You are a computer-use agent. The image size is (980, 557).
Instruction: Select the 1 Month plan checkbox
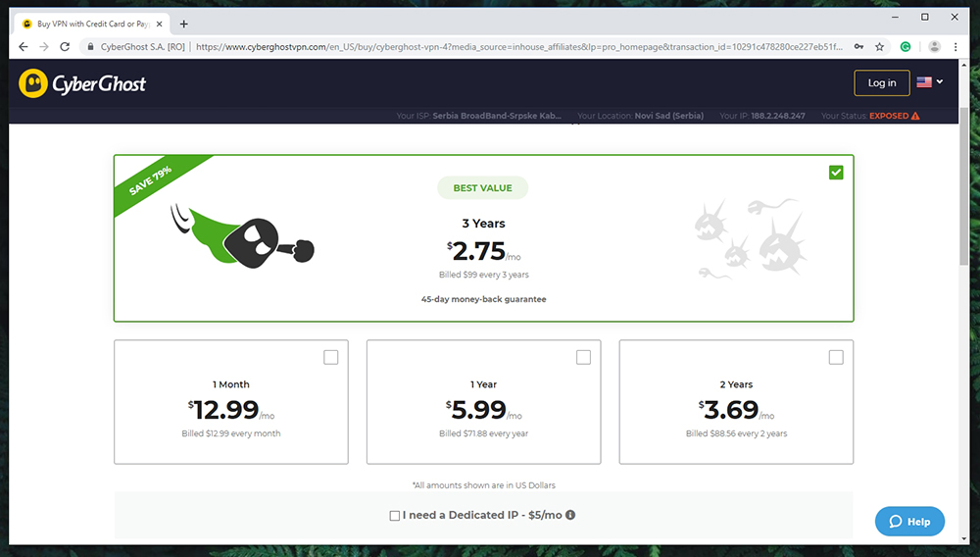(x=330, y=357)
